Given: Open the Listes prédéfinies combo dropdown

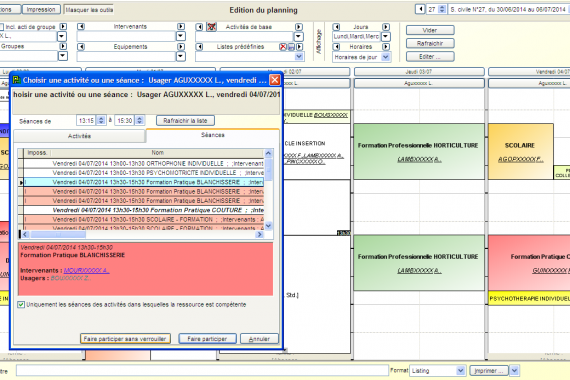Looking at the screenshot, I should click(299, 56).
